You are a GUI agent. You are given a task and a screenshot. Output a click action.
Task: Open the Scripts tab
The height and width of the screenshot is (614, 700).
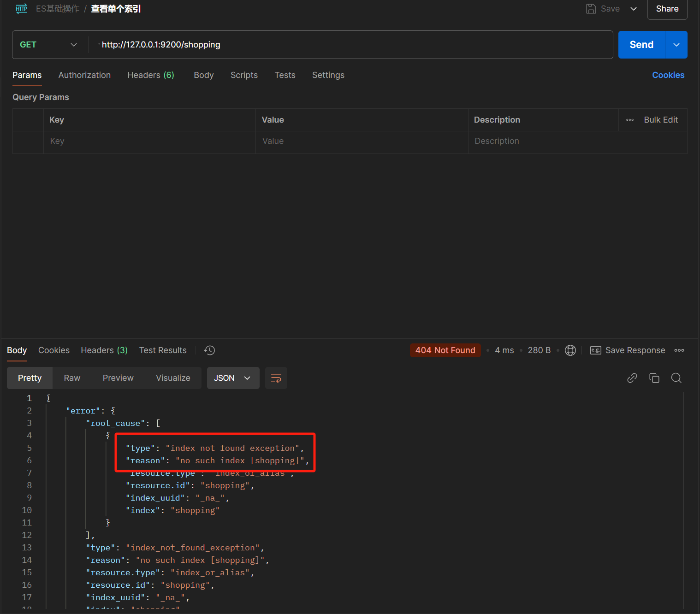(x=244, y=75)
